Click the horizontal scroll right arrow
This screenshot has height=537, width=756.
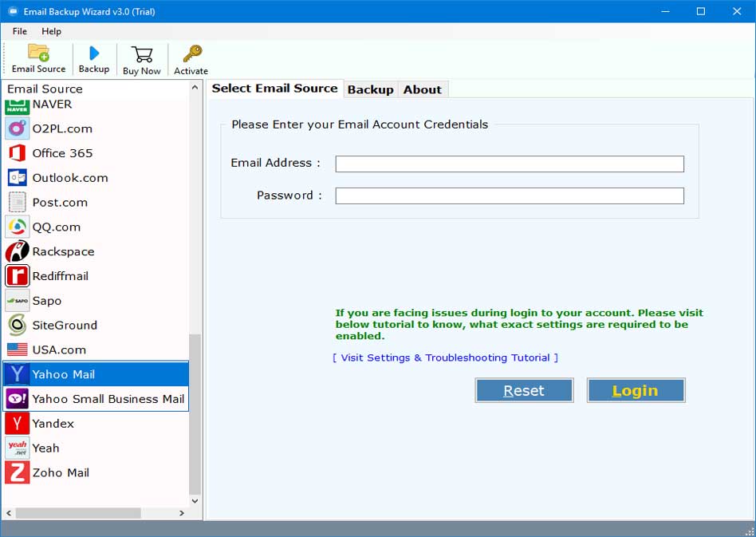pos(182,513)
